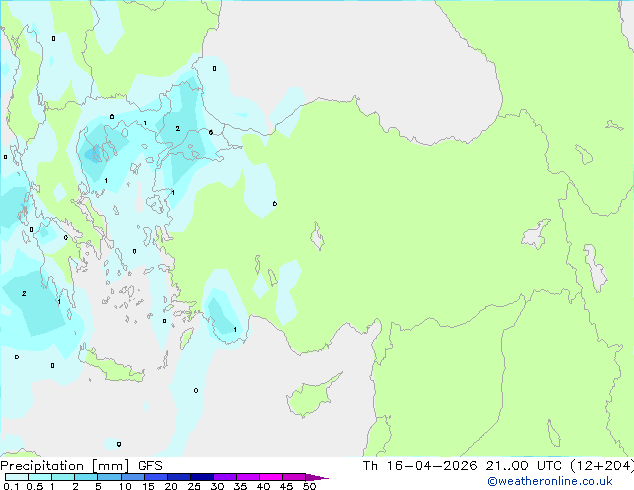Click the 15–20 mm royal blue legend swatch
The width and height of the screenshot is (634, 490).
156,477
